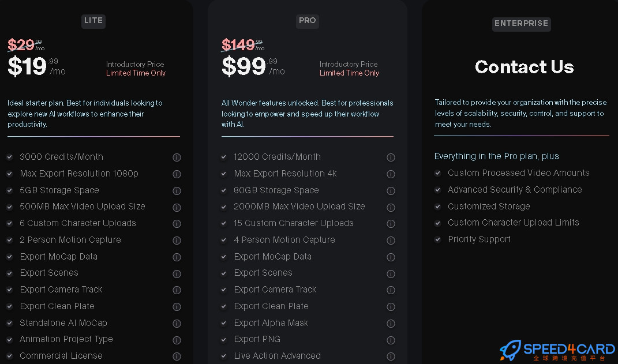Image resolution: width=618 pixels, height=364 pixels.
Task: Select the LITE plan badge
Action: point(93,21)
